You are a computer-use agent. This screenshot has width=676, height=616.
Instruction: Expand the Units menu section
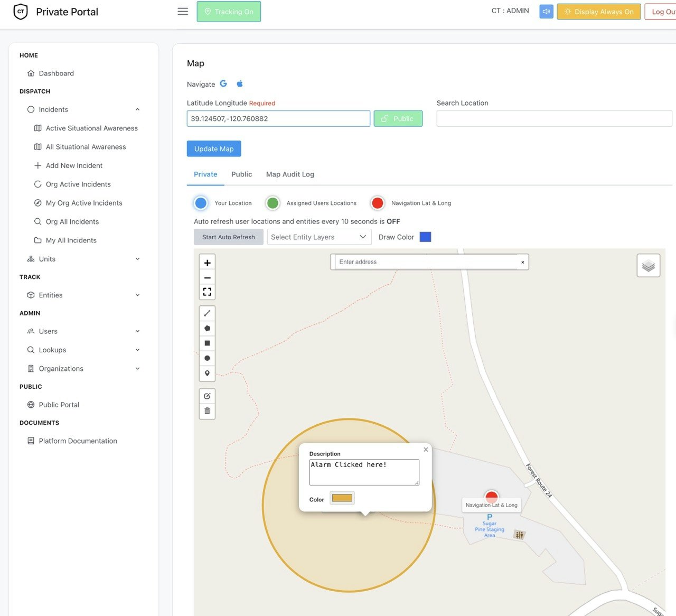[x=84, y=259]
